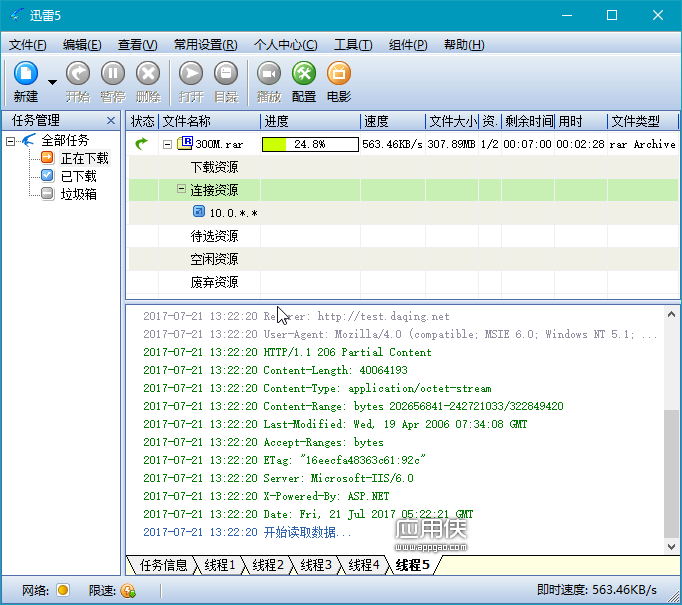The width and height of the screenshot is (682, 605).
Task: Select 已下载 in task tree
Action: (x=78, y=176)
